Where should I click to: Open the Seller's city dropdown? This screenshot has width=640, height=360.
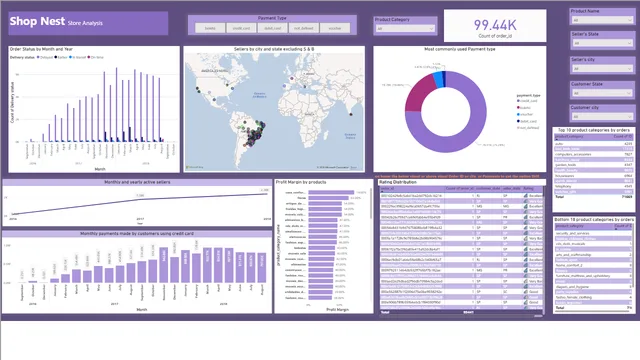602,69
